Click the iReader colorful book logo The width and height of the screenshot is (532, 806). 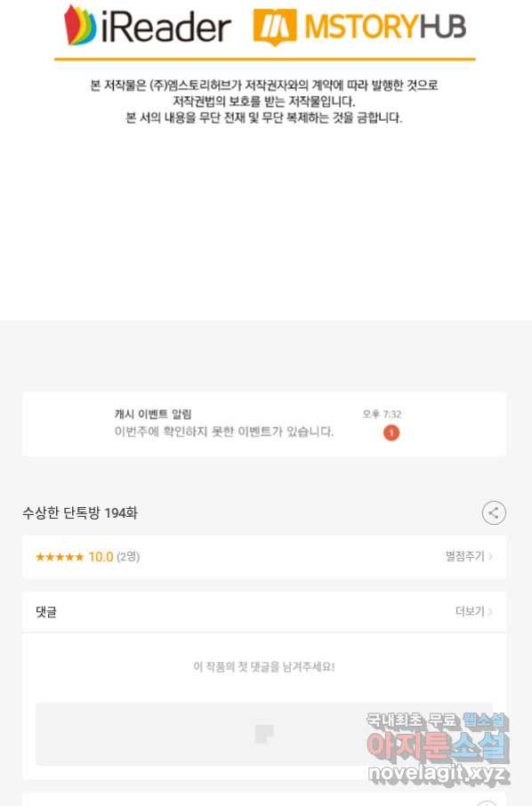tap(80, 25)
